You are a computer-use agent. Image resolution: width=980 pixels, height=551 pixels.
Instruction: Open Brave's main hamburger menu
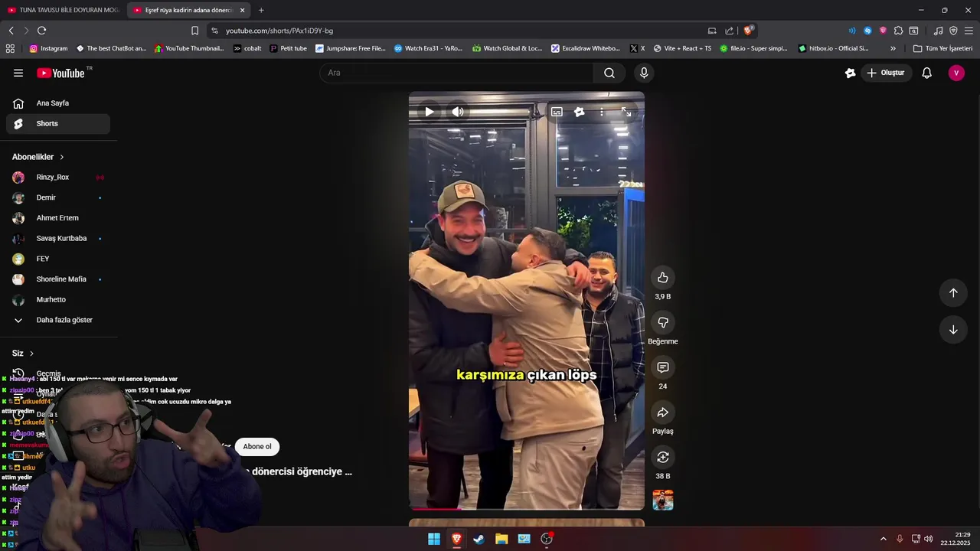pos(969,31)
